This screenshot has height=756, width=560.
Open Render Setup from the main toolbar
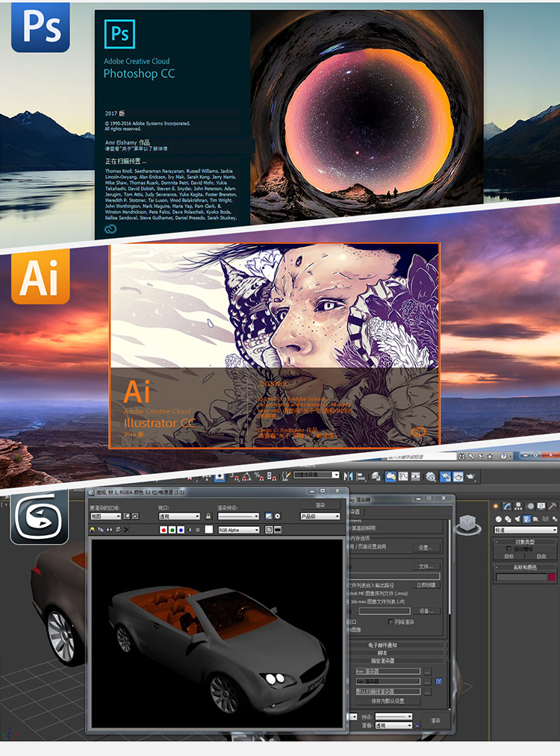(445, 476)
